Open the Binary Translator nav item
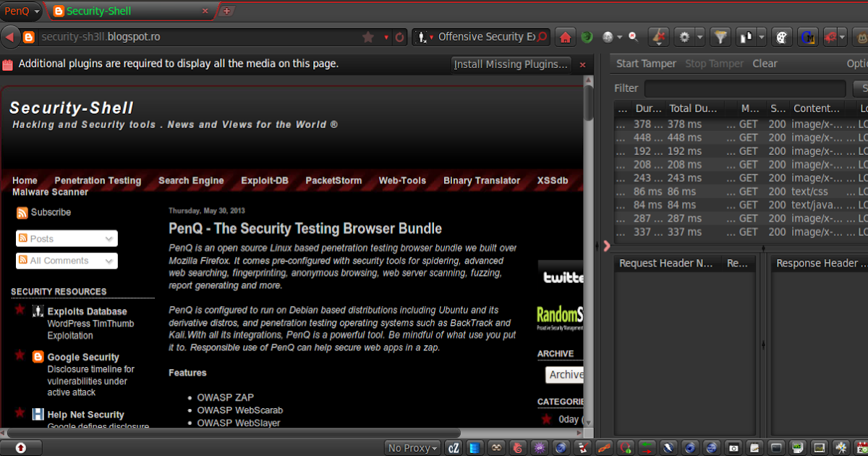Viewport: 868px width, 456px height. point(482,181)
